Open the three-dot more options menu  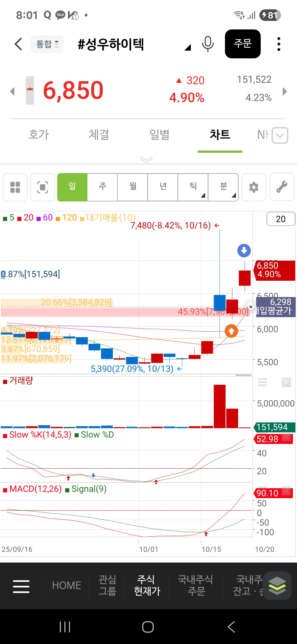point(279,44)
